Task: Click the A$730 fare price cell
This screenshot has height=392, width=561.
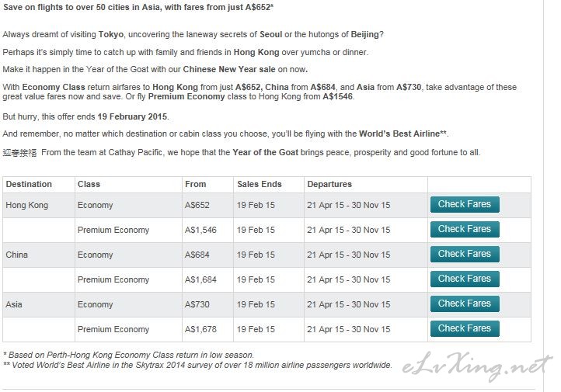Action: pyautogui.click(x=207, y=305)
